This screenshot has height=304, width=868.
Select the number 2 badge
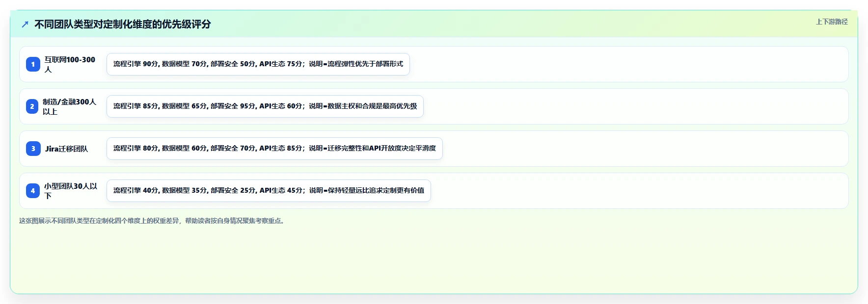coord(32,106)
